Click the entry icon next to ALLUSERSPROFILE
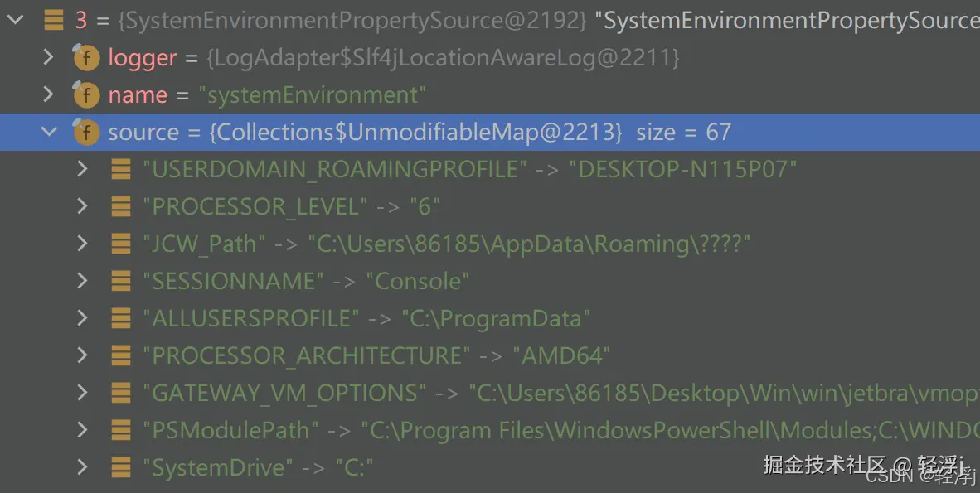Image resolution: width=980 pixels, height=493 pixels. pos(121,319)
